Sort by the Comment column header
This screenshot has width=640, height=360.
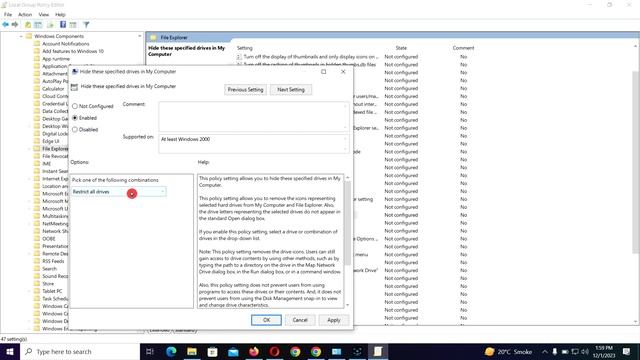[x=463, y=48]
